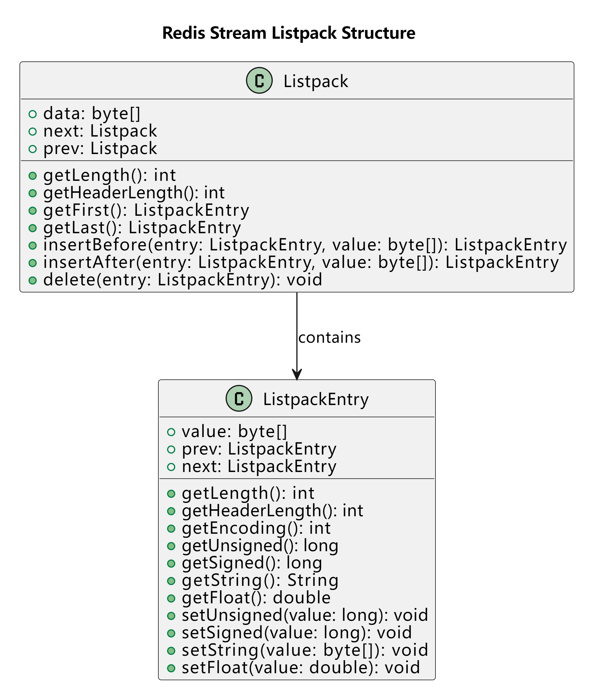Click the contains arrow label
This screenshot has width=595, height=700.
pyautogui.click(x=330, y=337)
